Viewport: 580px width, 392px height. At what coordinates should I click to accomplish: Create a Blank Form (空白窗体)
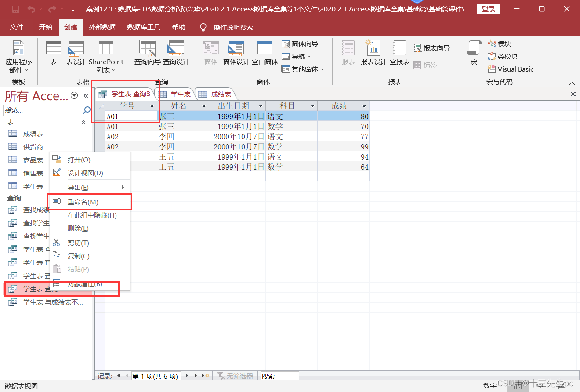click(265, 53)
